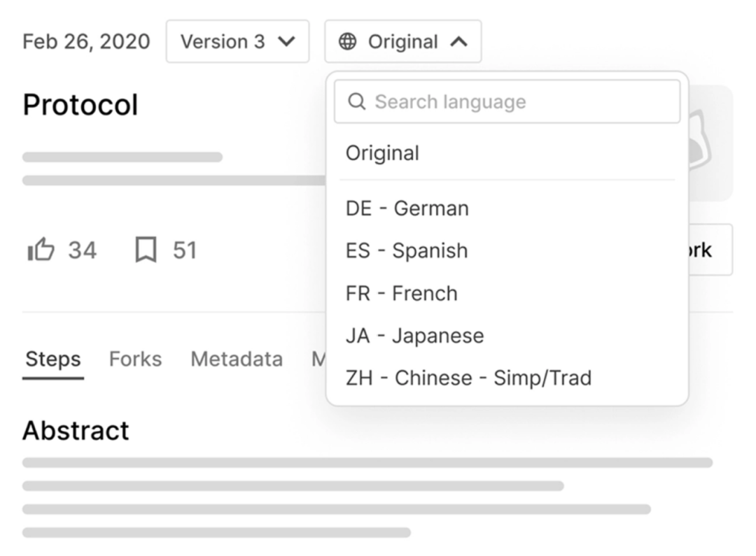The width and height of the screenshot is (756, 556).
Task: Choose DE - German language
Action: tap(507, 208)
